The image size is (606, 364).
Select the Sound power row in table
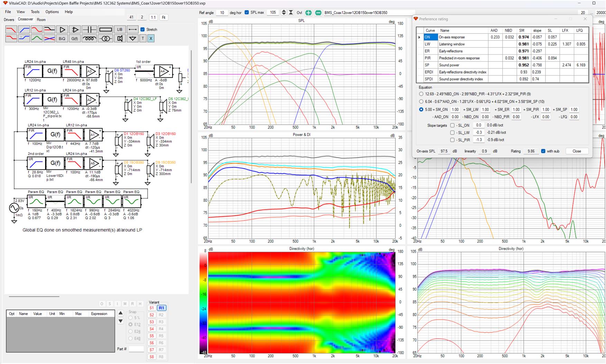tap(502, 65)
